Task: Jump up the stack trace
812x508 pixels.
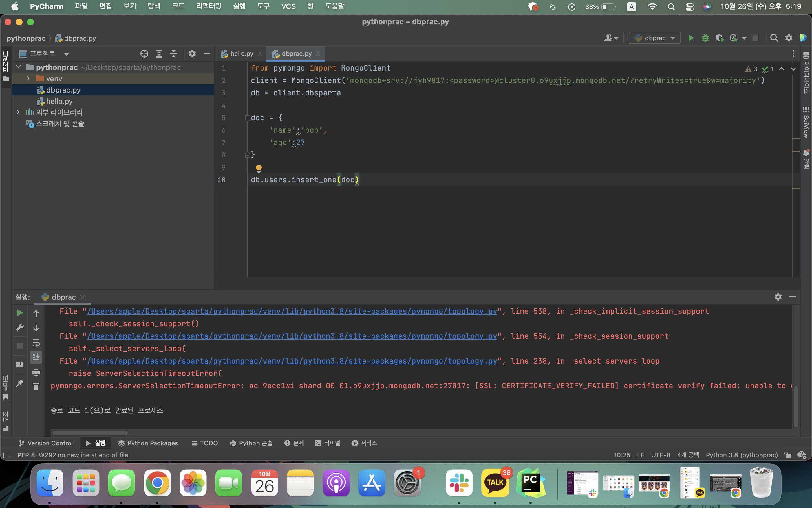Action: point(36,313)
